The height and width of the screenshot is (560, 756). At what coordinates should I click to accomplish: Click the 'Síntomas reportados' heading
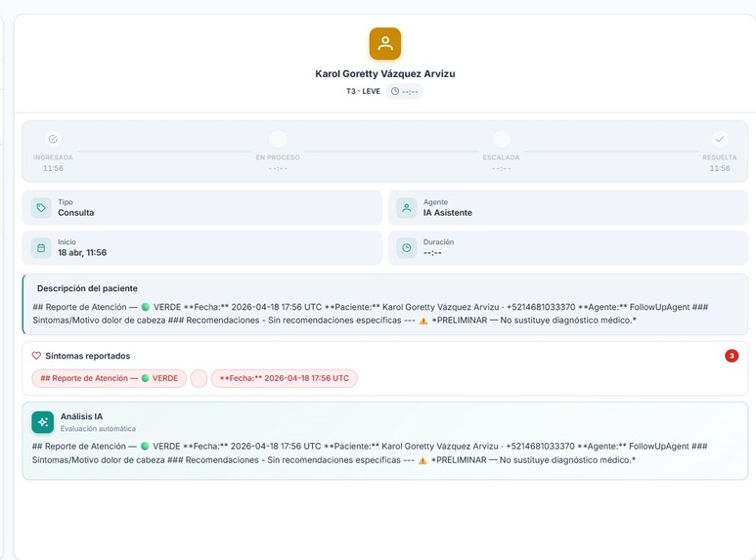point(88,356)
